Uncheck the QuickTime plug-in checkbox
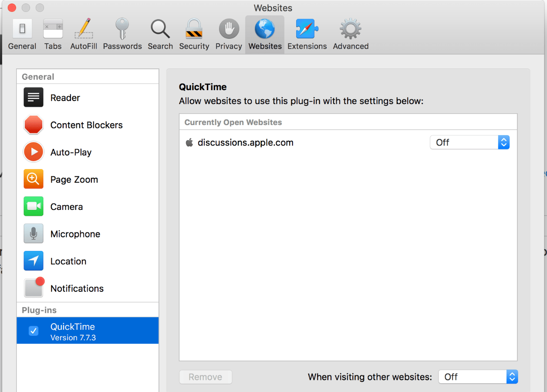The image size is (547, 392). 34,331
